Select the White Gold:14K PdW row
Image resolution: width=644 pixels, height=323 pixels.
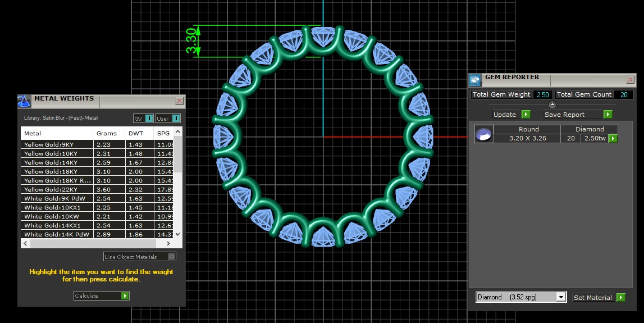(x=97, y=234)
